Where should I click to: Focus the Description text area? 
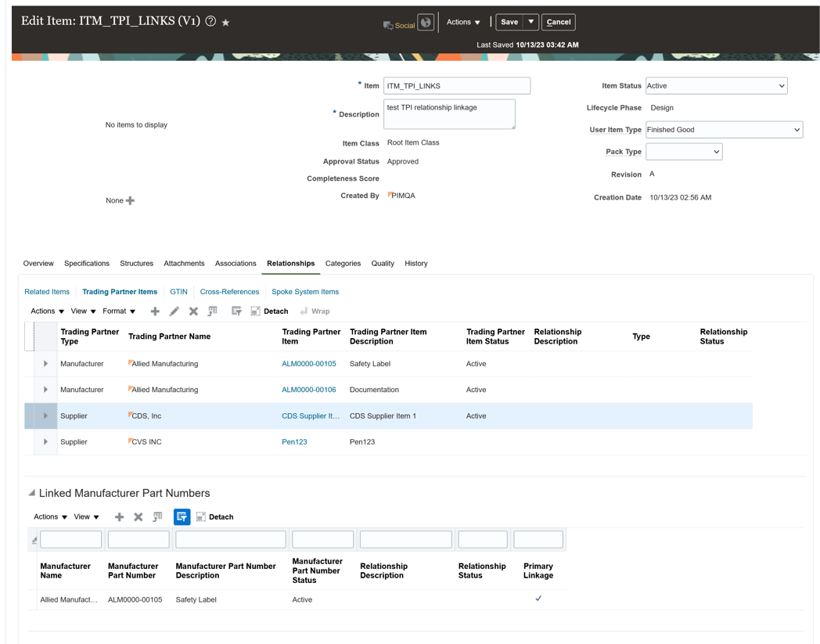[449, 114]
